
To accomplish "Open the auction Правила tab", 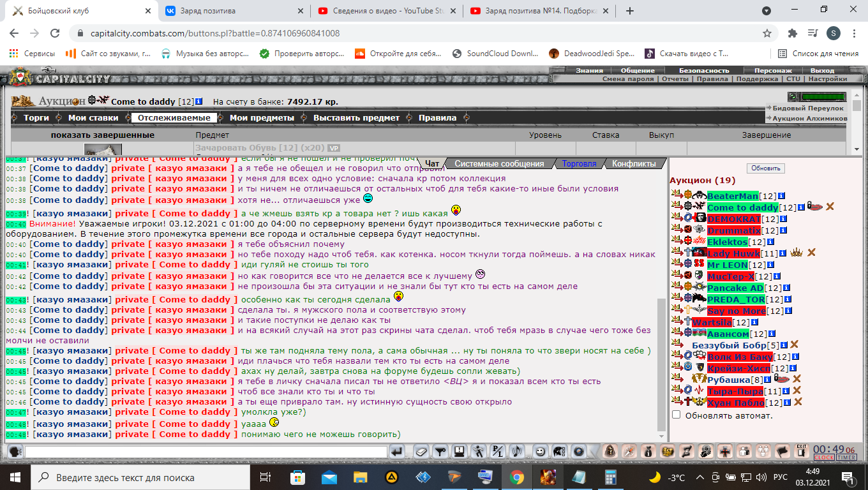I will [438, 117].
